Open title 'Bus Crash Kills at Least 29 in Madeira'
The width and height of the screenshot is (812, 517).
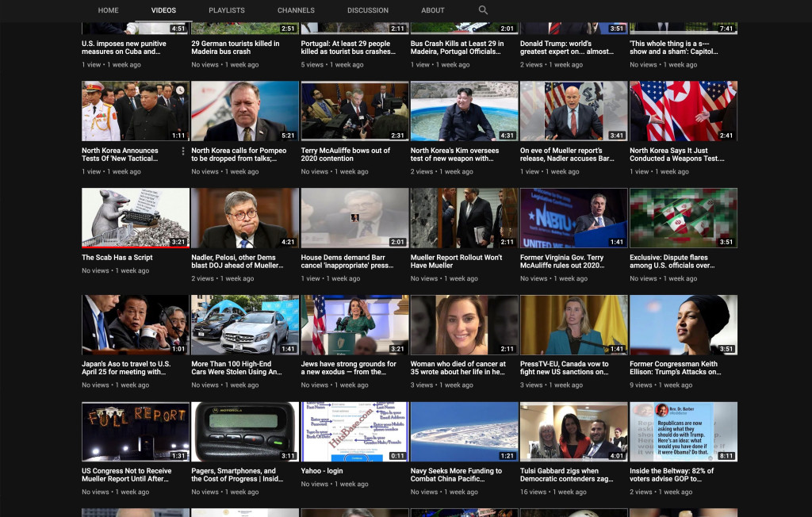coord(457,48)
